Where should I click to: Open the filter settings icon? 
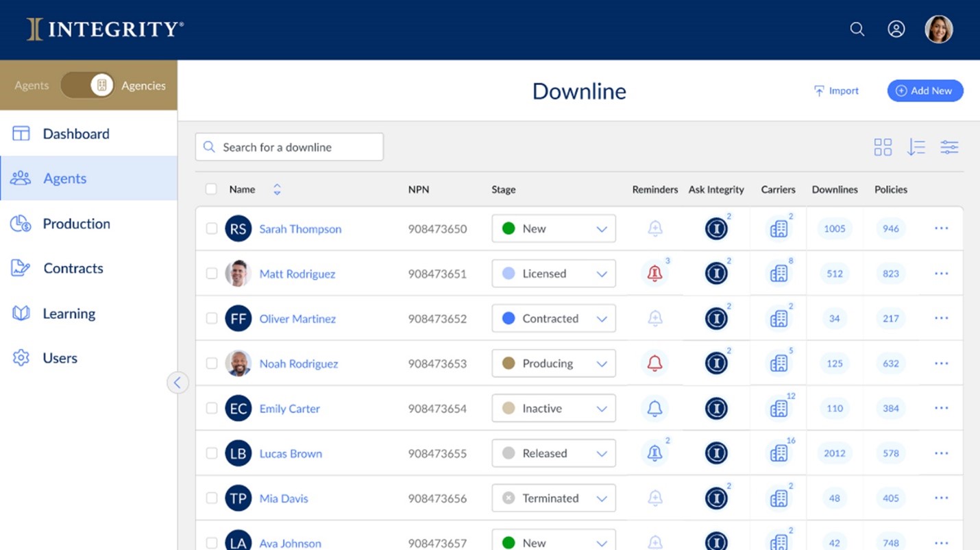point(949,147)
